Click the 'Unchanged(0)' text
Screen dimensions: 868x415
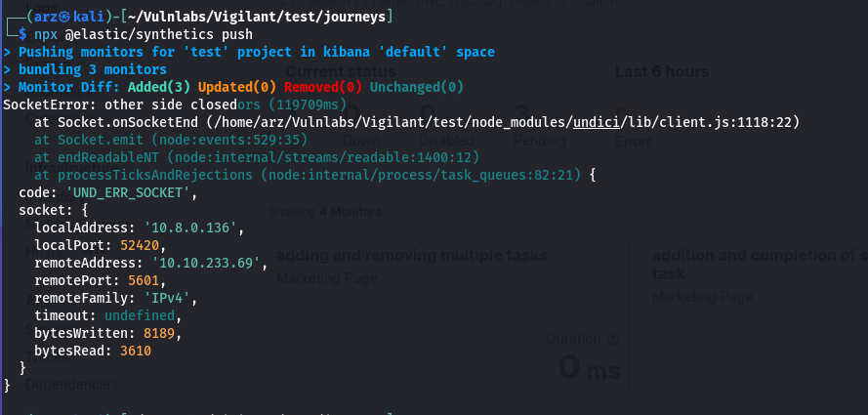(417, 88)
